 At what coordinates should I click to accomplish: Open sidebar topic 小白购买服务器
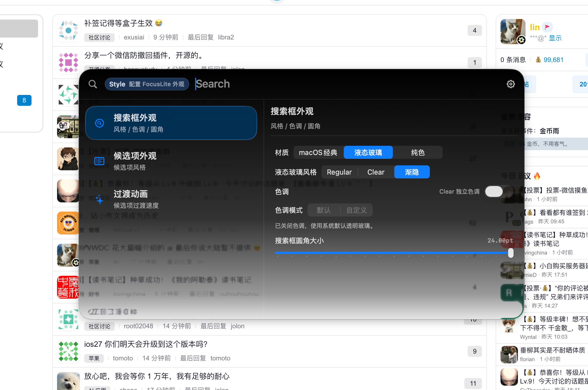pyautogui.click(x=555, y=266)
